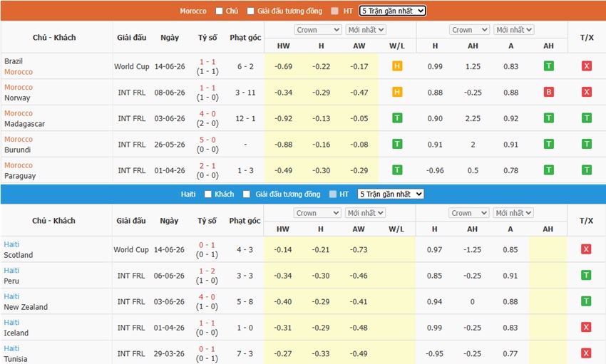Click handicap value '-1.25' in Scotland row
This screenshot has height=364, width=606.
point(472,250)
